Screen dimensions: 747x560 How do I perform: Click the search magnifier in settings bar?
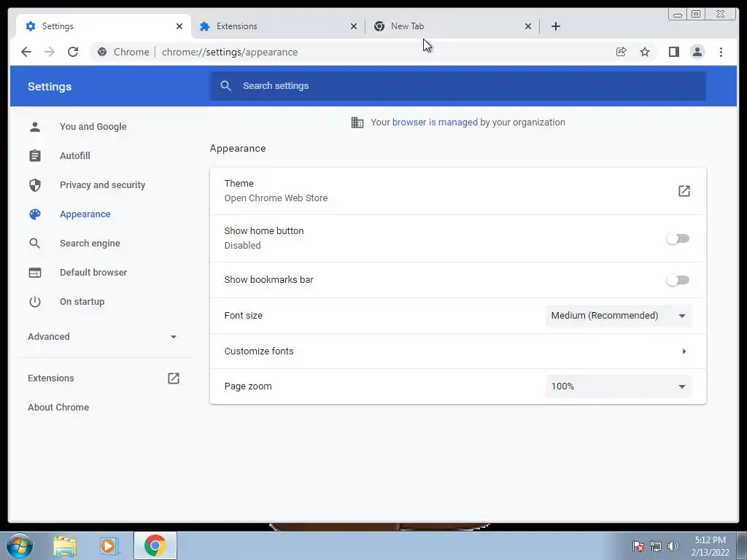(226, 86)
